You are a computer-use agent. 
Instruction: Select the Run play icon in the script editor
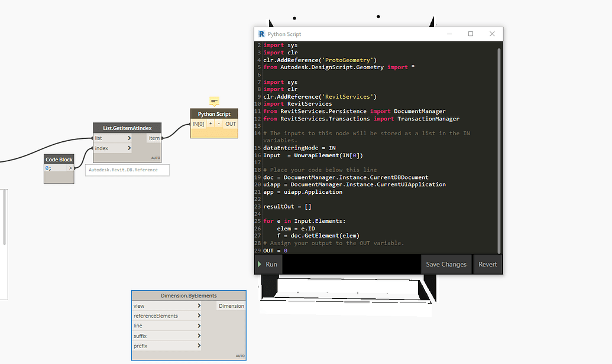coord(258,264)
